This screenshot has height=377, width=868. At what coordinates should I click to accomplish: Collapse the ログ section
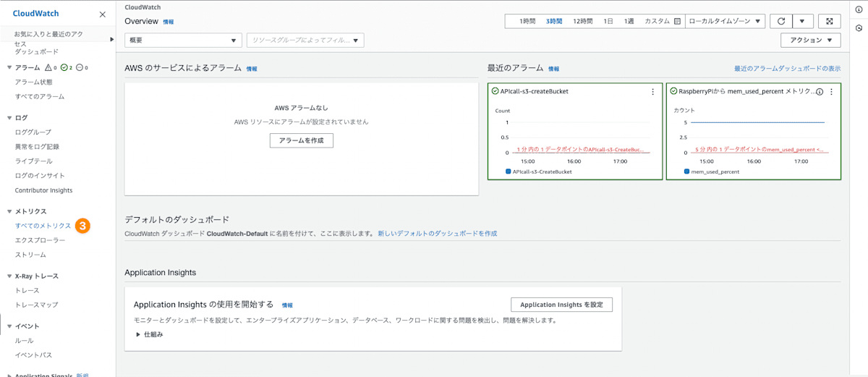(x=9, y=117)
